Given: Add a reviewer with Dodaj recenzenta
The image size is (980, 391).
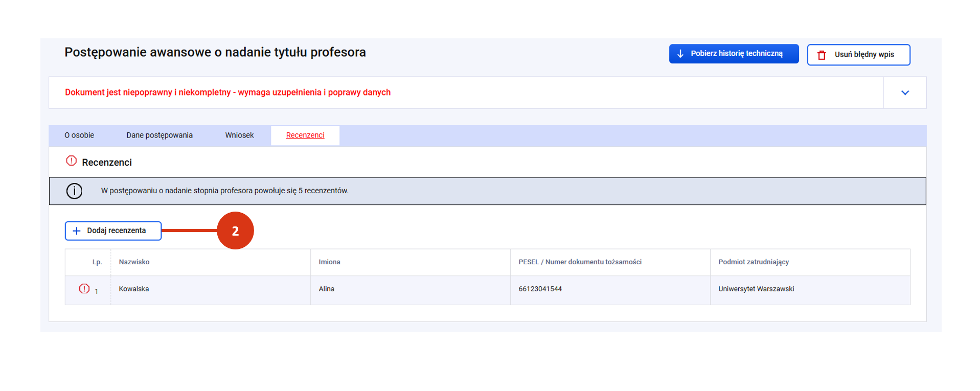Looking at the screenshot, I should [113, 231].
